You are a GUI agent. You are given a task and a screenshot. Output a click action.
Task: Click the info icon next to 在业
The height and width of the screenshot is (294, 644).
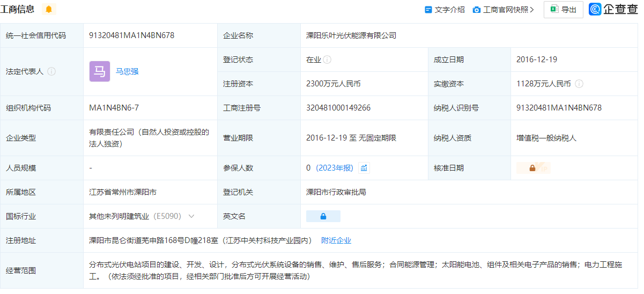(327, 60)
